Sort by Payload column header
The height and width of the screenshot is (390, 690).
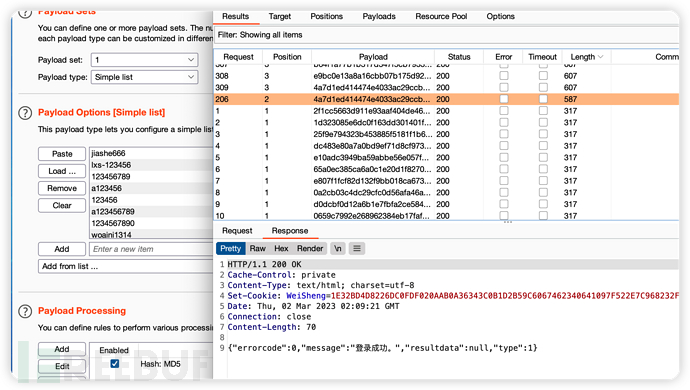coord(373,57)
